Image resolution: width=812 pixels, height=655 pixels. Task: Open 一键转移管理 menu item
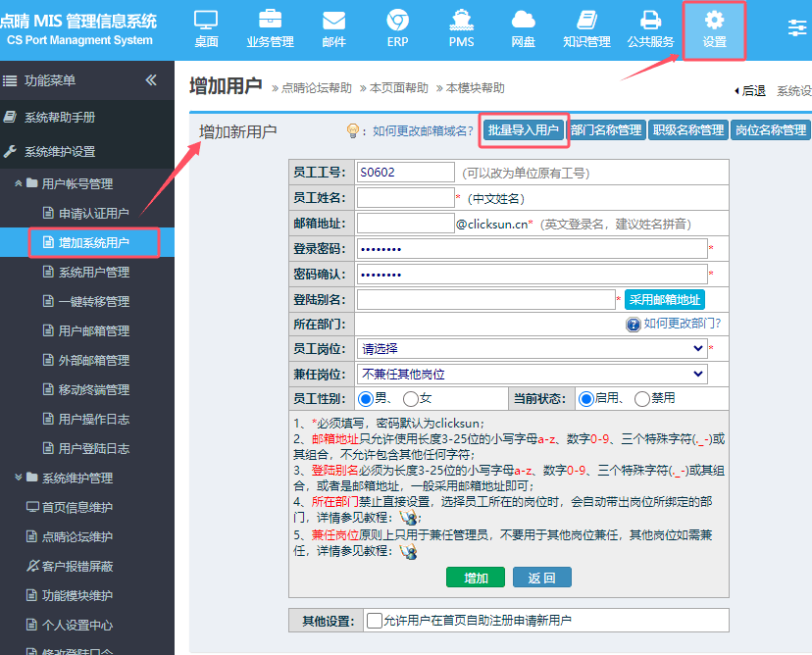pyautogui.click(x=94, y=301)
